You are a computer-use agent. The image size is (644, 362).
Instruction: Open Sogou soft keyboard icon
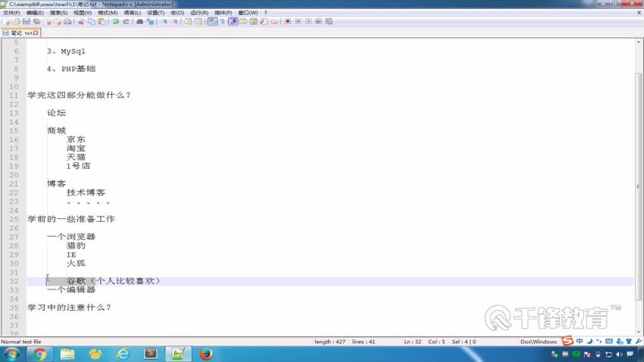pyautogui.click(x=609, y=341)
